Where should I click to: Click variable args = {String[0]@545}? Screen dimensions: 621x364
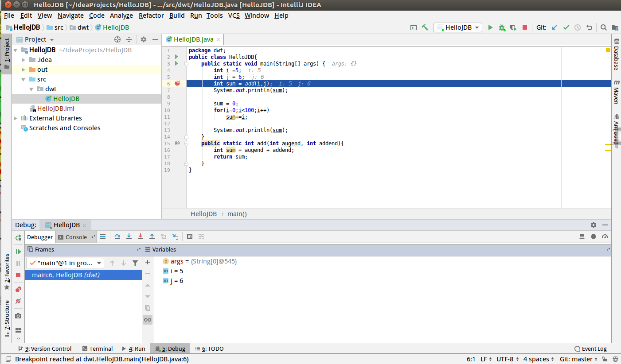(203, 262)
